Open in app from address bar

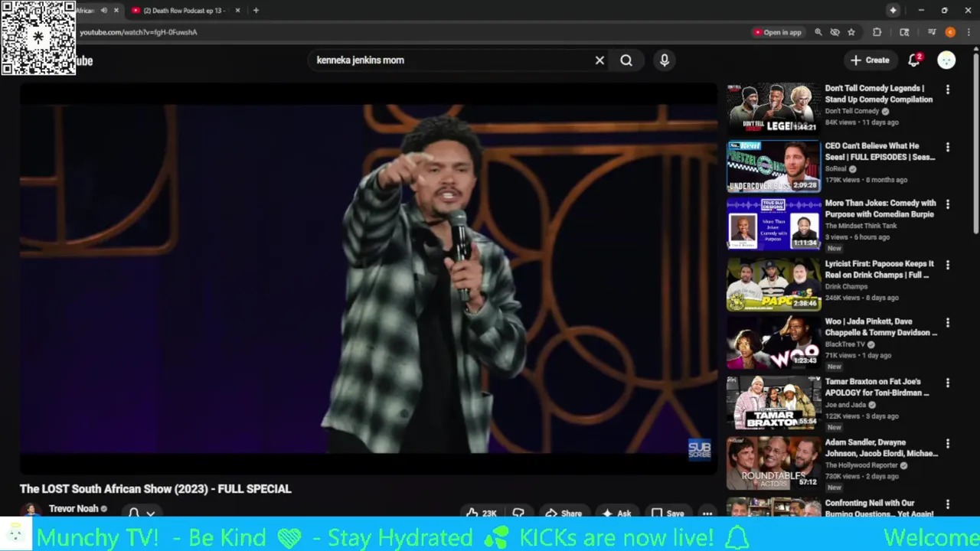777,32
